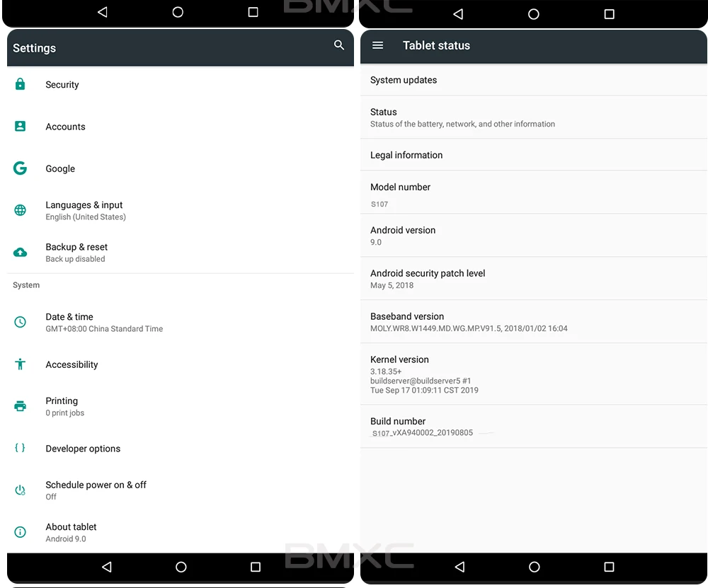Tap the left panel's bottom home button
708x588 pixels.
coord(181,567)
